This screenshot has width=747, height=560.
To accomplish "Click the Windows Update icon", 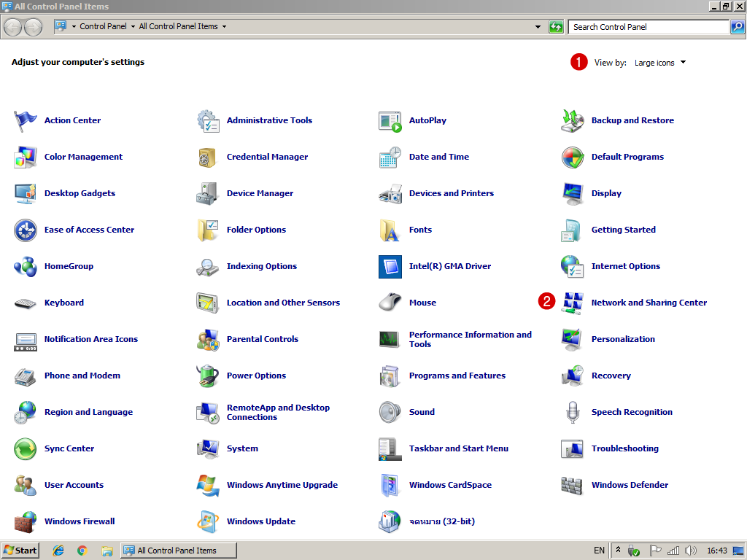I will pyautogui.click(x=208, y=522).
